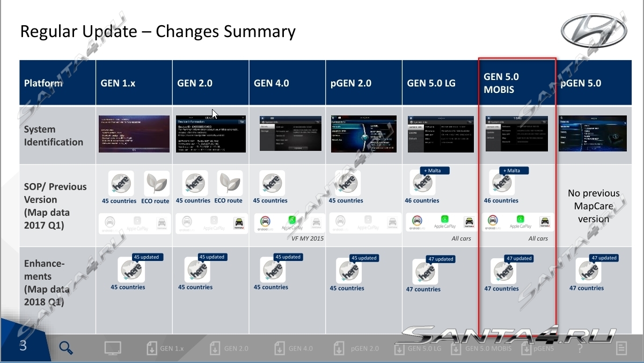Click the HERE map icon in GEN 4.0 enhancements row
The image size is (644, 363).
pos(273,270)
